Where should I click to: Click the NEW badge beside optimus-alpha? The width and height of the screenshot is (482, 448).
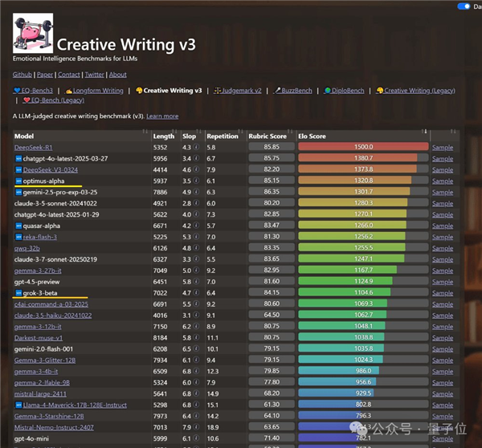(18, 181)
